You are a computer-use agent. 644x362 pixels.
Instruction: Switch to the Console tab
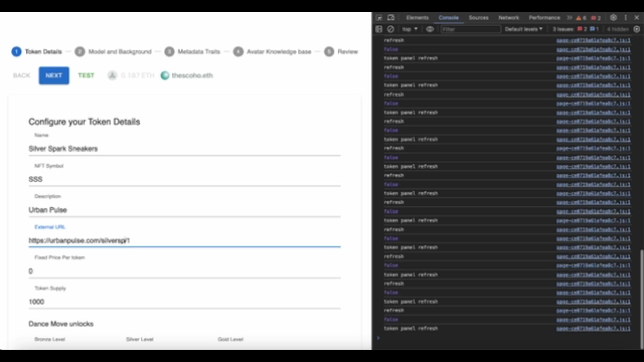pyautogui.click(x=448, y=18)
